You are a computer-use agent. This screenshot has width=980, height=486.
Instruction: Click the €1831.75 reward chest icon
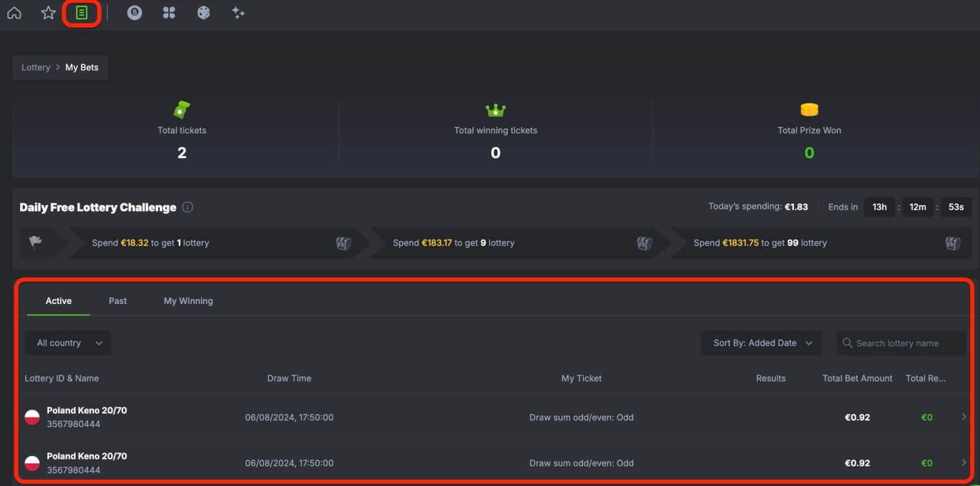(952, 243)
